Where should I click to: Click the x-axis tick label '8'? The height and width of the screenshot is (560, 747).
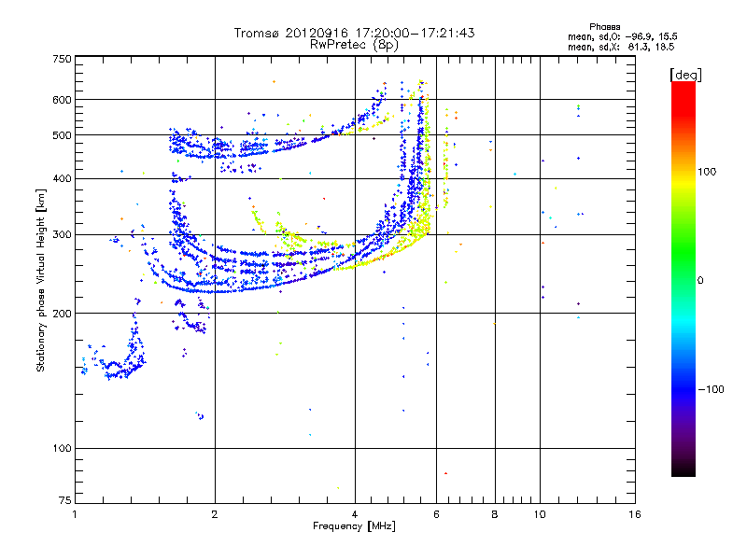point(495,514)
